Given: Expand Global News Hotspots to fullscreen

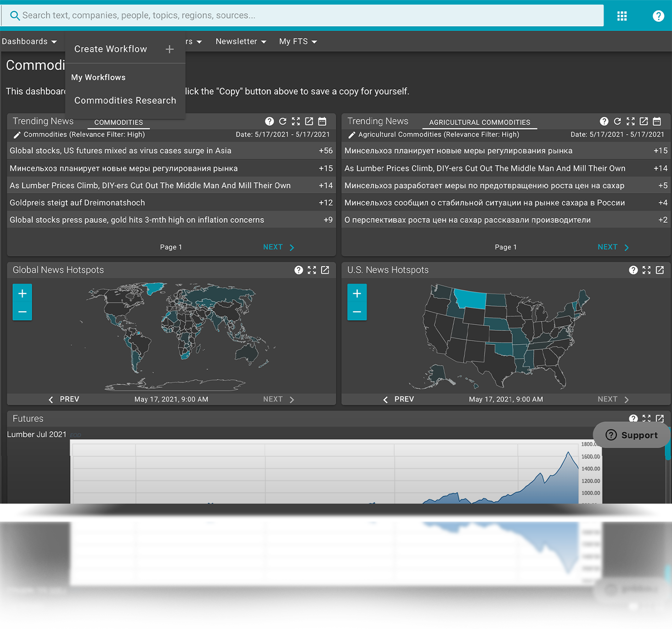Looking at the screenshot, I should (312, 270).
